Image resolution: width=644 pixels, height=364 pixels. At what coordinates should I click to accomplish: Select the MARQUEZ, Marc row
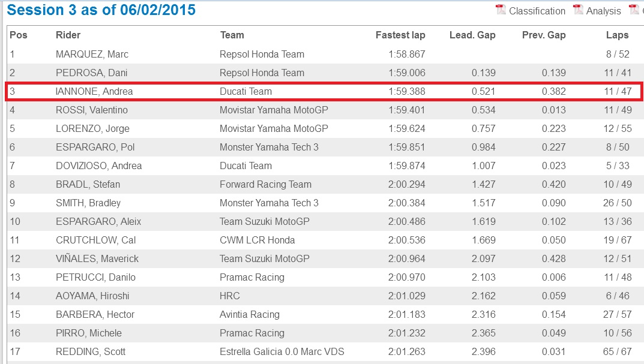tap(324, 54)
